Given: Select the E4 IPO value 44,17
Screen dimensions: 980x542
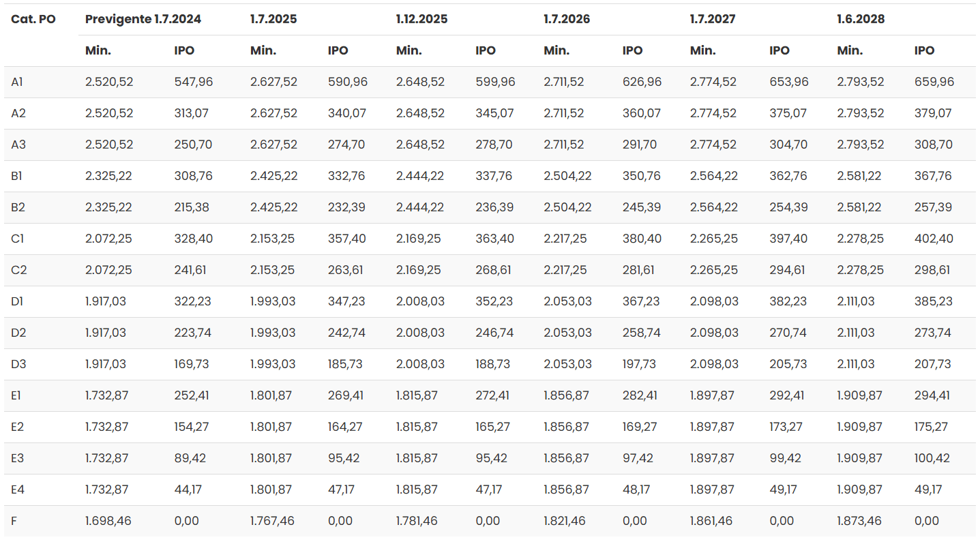Looking at the screenshot, I should 189,490.
